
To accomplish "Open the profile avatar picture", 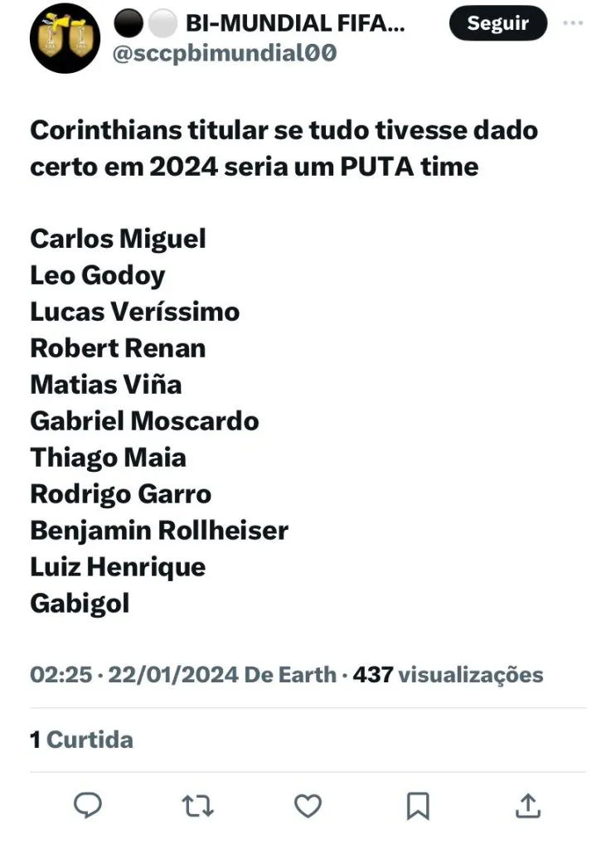I will 65,38.
